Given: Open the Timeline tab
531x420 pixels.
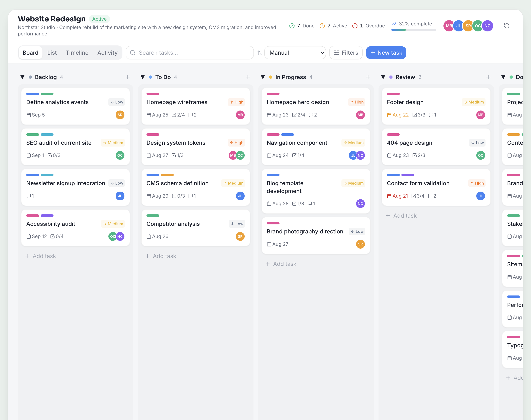Looking at the screenshot, I should click(x=77, y=53).
